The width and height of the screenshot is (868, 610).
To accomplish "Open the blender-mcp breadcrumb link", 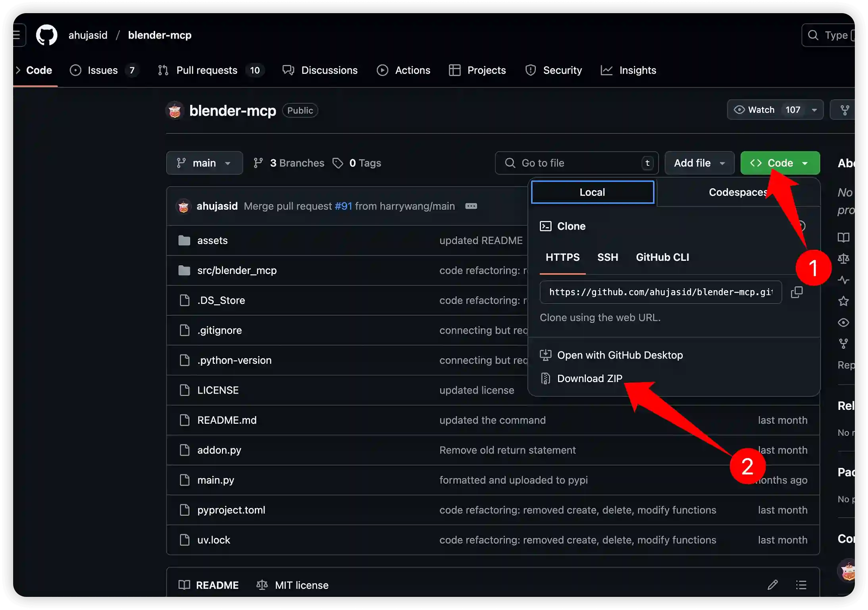I will point(160,35).
